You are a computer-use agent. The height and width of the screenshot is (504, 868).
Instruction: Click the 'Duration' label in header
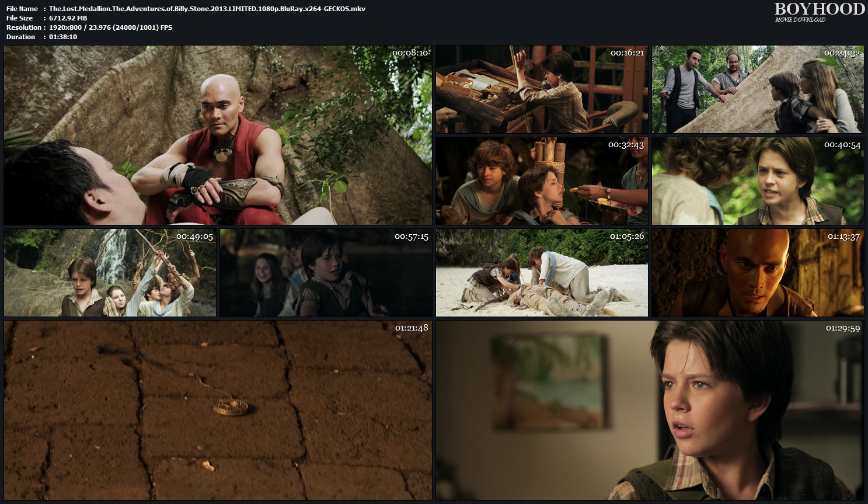pos(21,37)
